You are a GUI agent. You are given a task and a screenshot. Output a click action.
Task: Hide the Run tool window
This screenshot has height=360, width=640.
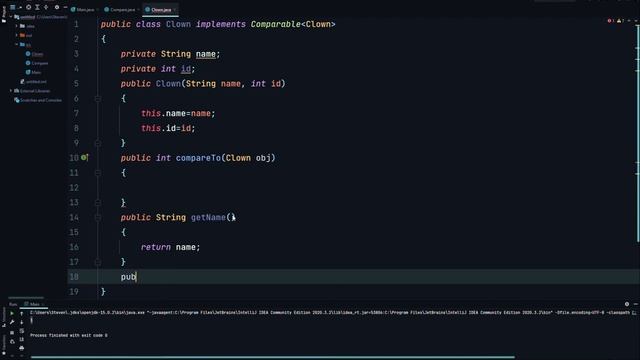[636, 304]
